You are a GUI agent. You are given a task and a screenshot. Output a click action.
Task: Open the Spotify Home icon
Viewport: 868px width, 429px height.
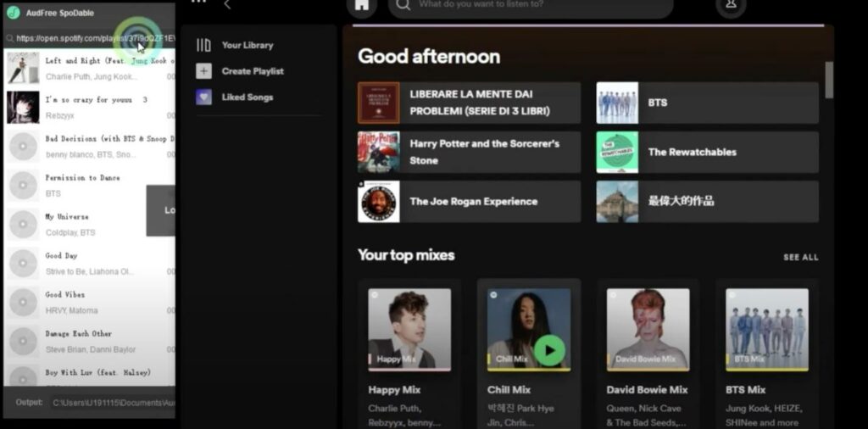[x=361, y=5]
